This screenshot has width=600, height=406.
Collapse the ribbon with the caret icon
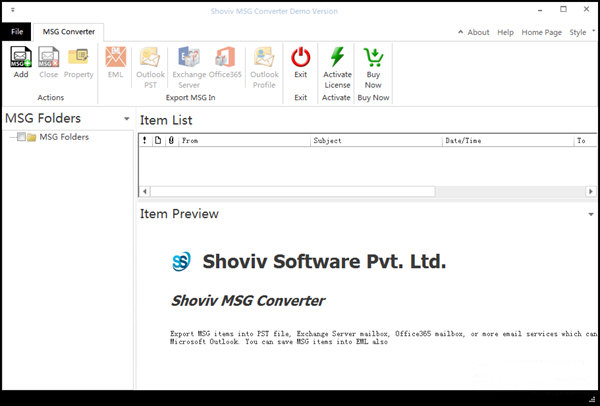coord(460,32)
